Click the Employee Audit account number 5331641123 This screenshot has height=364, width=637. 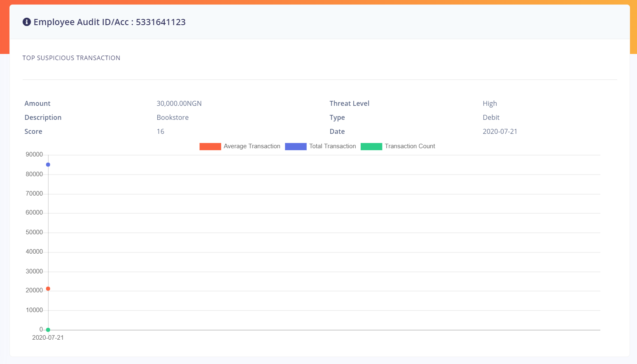[x=161, y=22]
